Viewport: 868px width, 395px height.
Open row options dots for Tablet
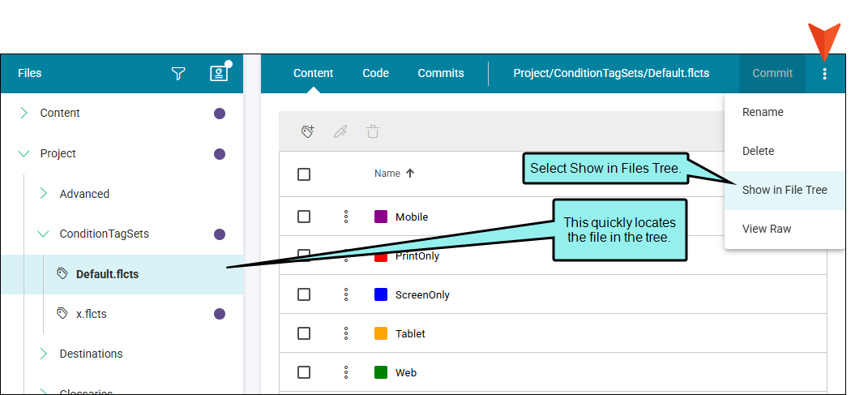(346, 333)
